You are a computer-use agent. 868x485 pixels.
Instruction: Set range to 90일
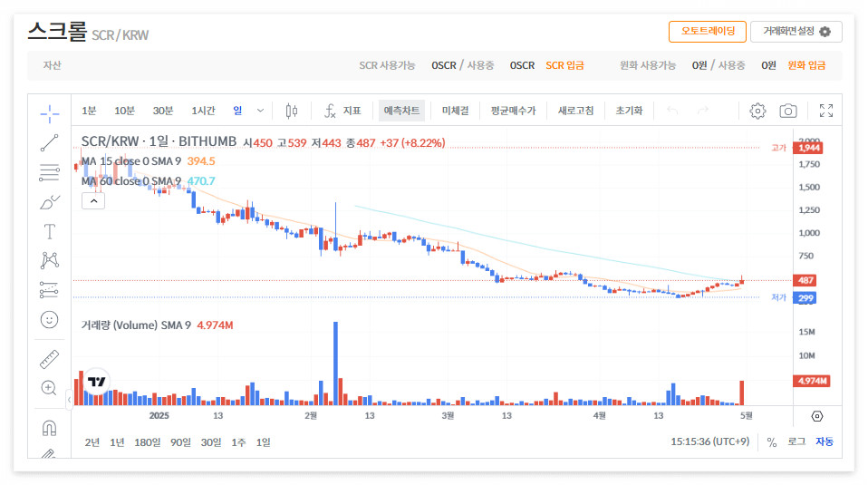180,442
